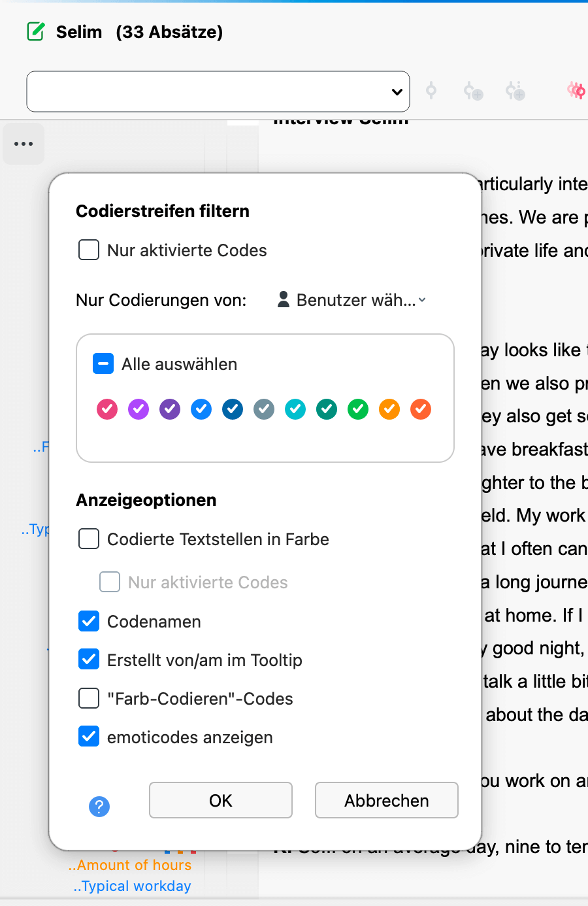
Task: Click the red highlight coding icon
Action: coord(576,91)
